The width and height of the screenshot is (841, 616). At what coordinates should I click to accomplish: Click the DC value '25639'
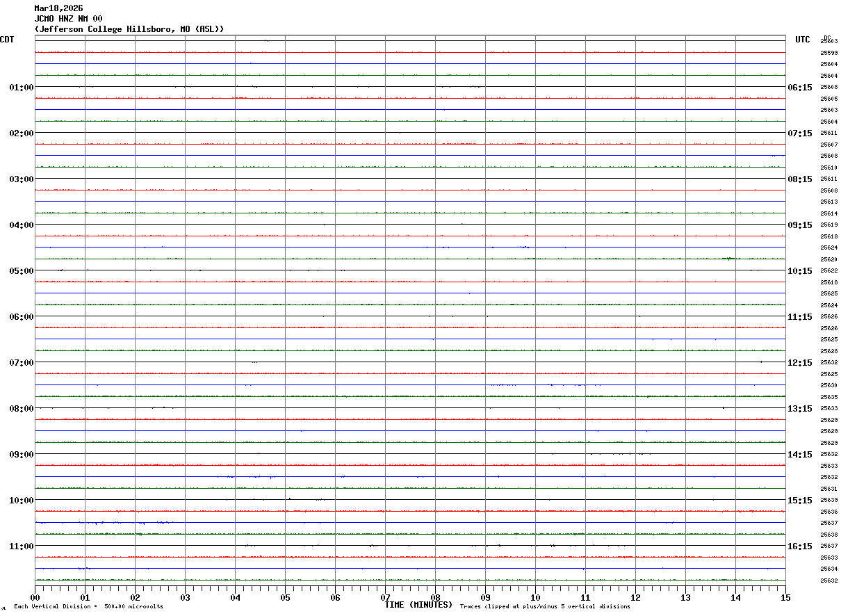(x=828, y=500)
